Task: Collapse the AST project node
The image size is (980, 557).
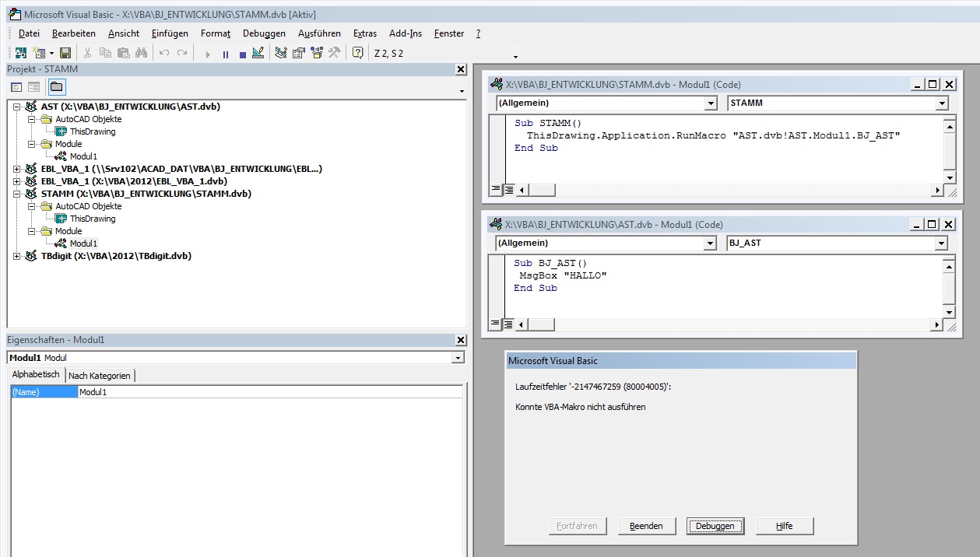Action: 17,107
